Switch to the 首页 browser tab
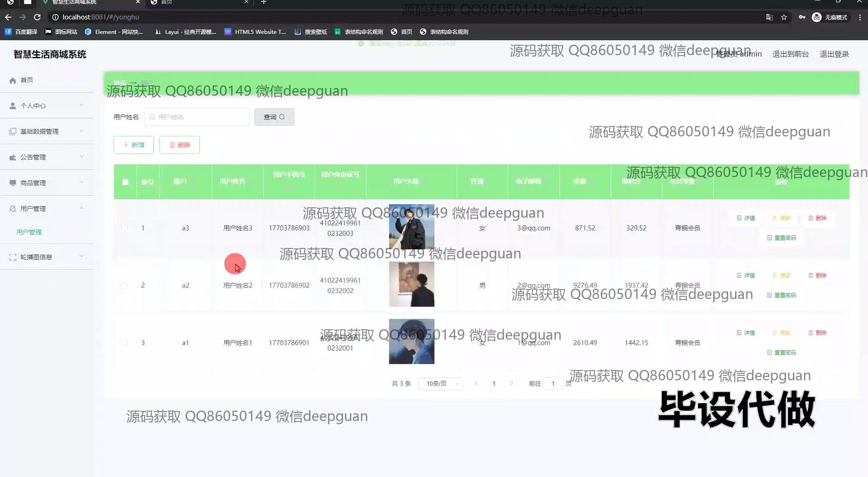The width and height of the screenshot is (868, 477). pos(199,2)
